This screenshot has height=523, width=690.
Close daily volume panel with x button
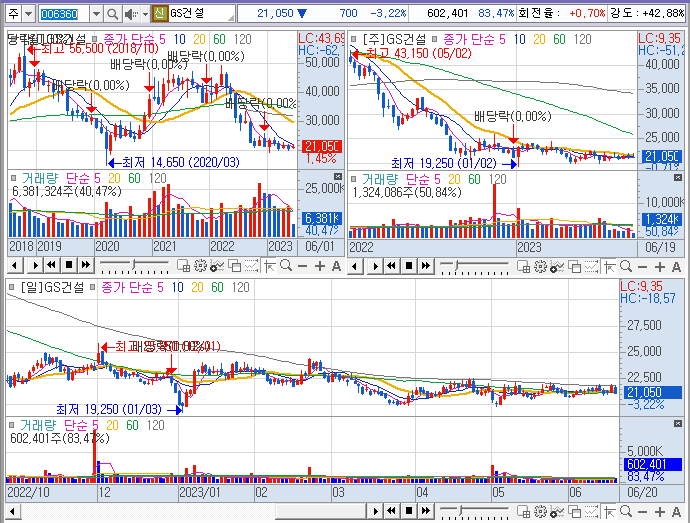coord(678,423)
